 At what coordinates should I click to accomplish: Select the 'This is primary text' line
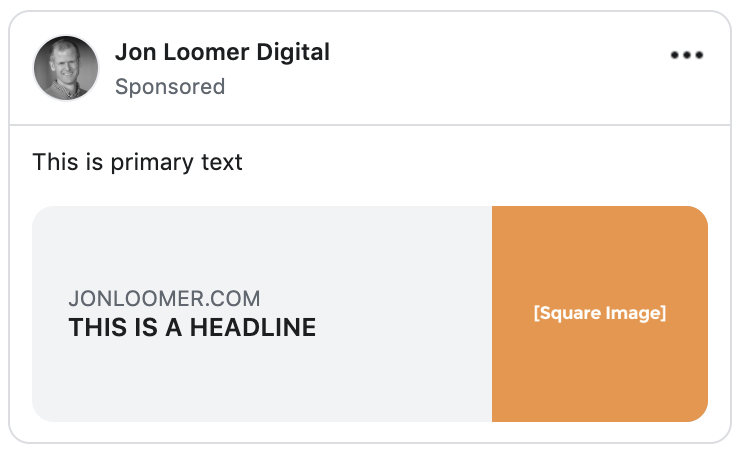137,162
